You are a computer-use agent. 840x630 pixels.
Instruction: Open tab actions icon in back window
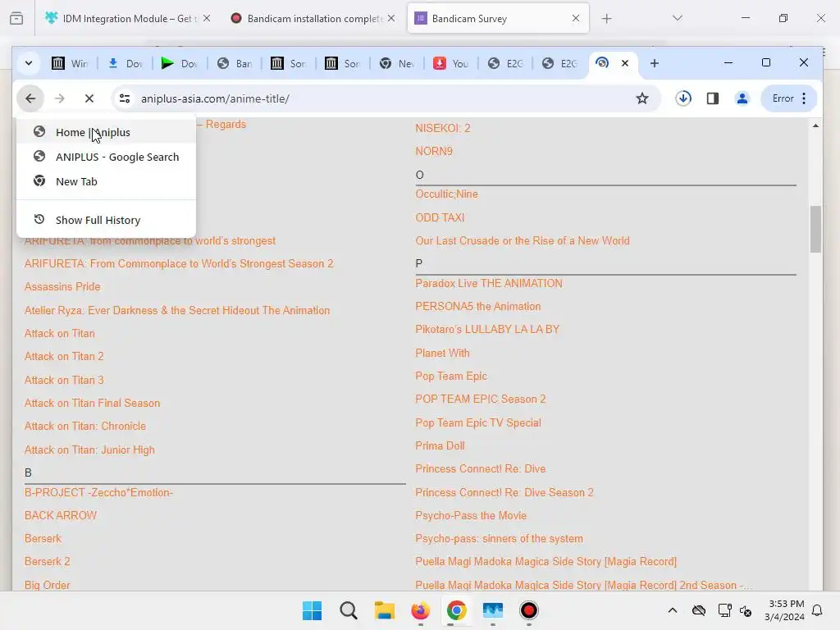coord(16,19)
